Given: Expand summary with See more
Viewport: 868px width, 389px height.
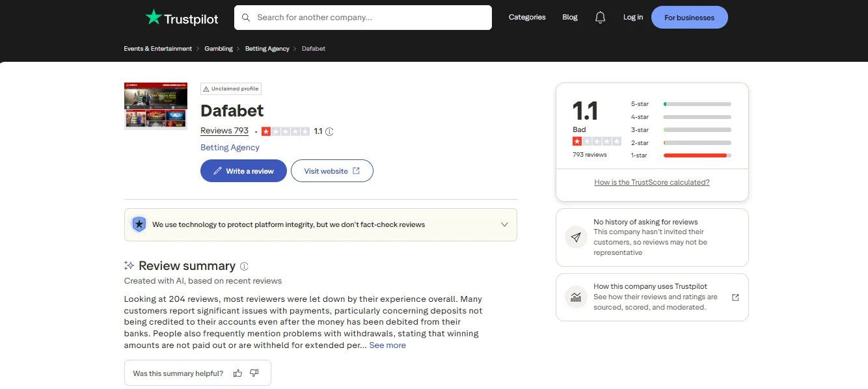Looking at the screenshot, I should (388, 345).
